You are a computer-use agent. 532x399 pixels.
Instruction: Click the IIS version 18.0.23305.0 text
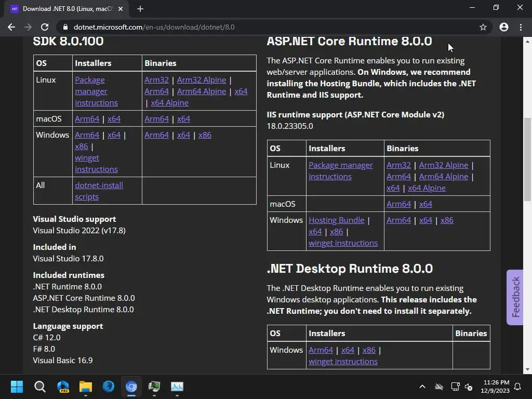290,126
